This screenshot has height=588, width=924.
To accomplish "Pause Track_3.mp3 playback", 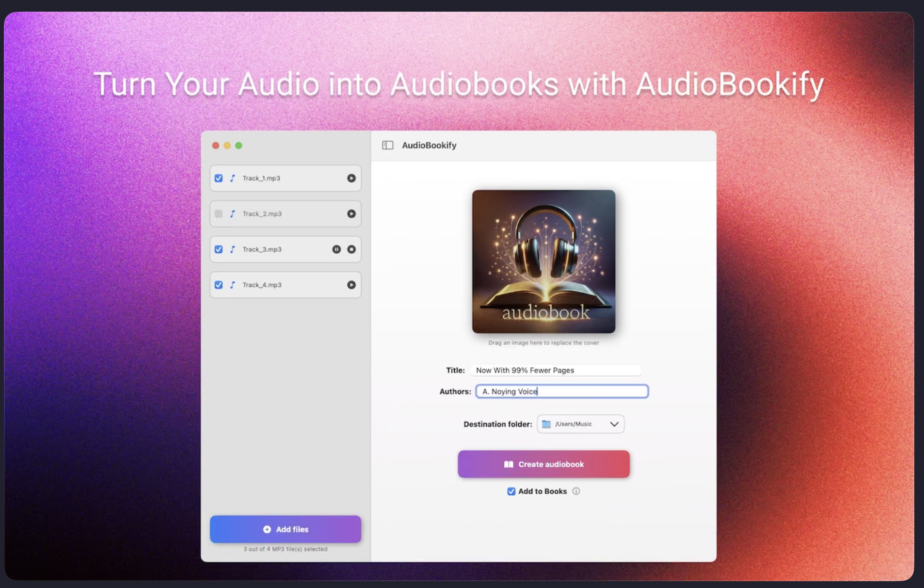I will [336, 249].
